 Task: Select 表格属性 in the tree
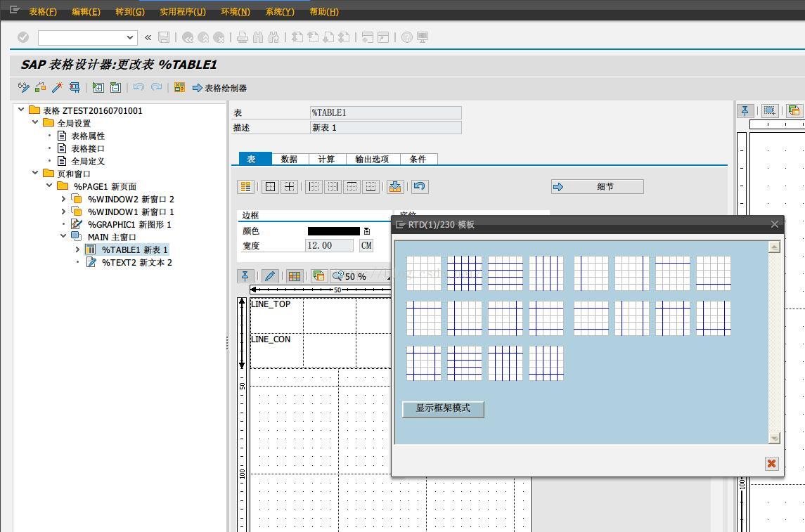(88, 136)
